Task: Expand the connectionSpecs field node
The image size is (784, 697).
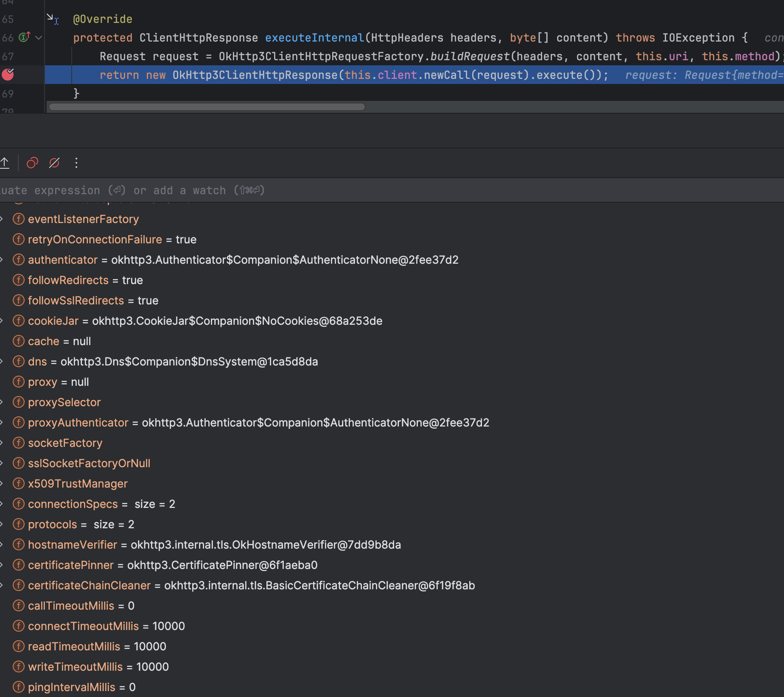Action: 2,504
